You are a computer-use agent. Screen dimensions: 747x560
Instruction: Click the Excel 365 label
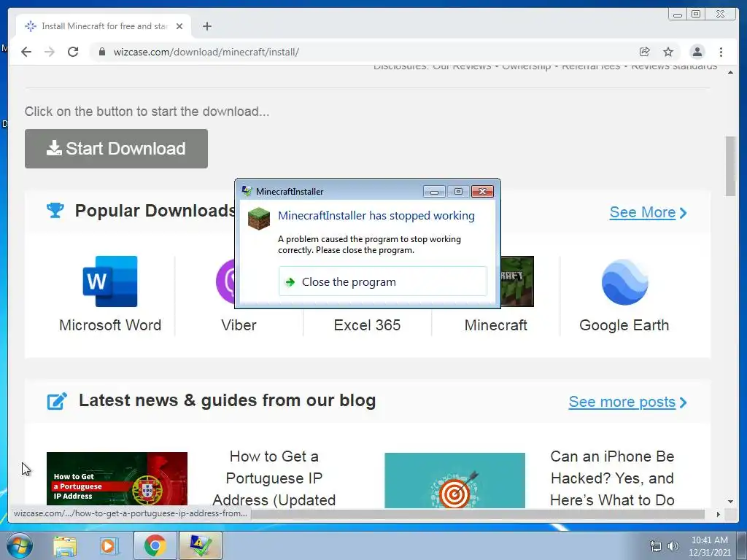pyautogui.click(x=367, y=325)
